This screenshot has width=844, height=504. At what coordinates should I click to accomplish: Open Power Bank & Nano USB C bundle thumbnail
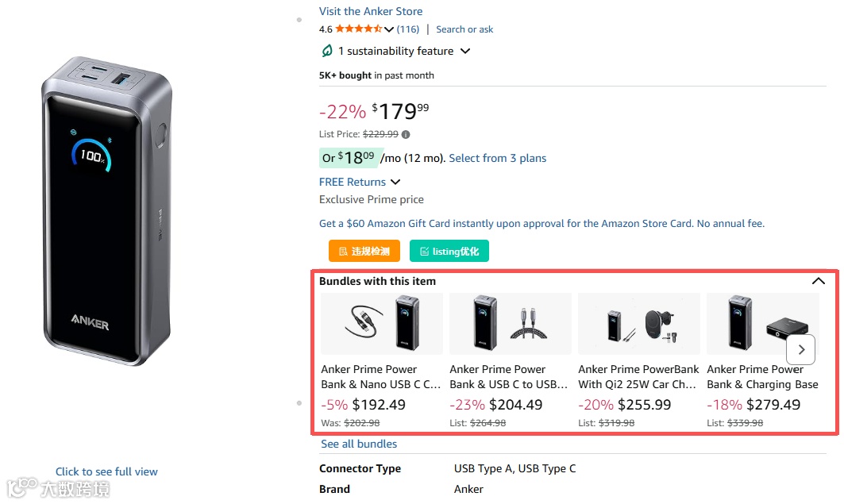pos(382,324)
